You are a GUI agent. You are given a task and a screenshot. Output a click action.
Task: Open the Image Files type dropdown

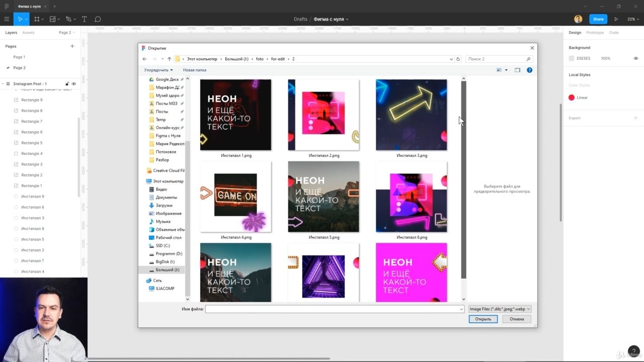(x=500, y=309)
